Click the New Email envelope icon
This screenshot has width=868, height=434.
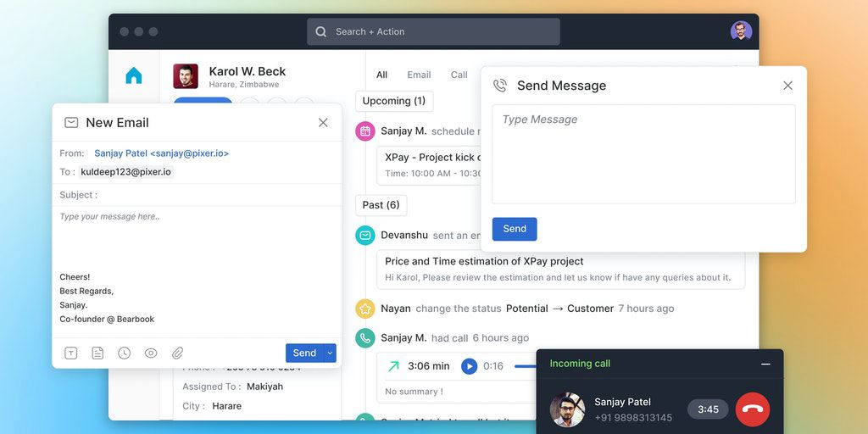tap(71, 122)
